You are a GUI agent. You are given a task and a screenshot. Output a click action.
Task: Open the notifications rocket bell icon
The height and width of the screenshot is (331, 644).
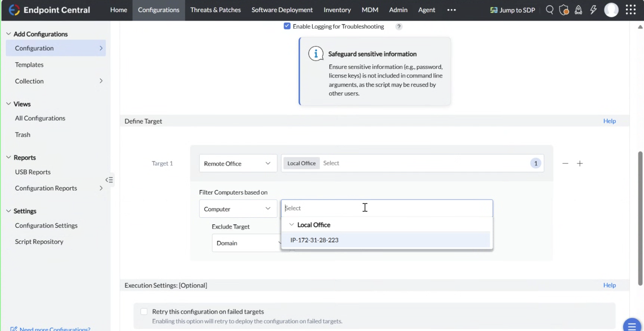578,10
